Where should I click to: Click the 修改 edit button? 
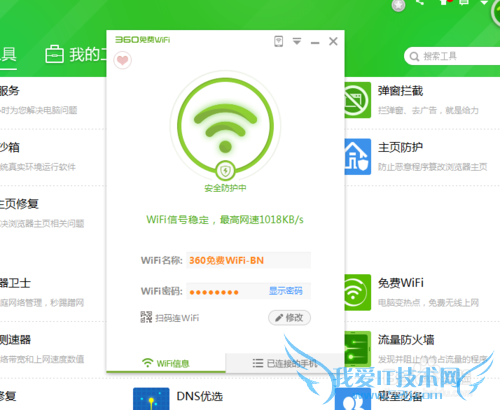coord(289,318)
